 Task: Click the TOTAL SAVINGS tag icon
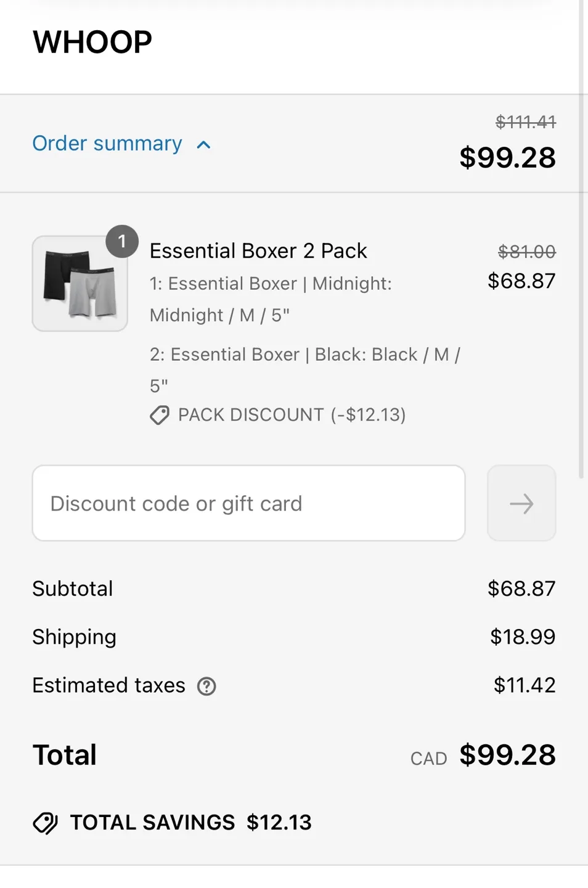pos(45,823)
